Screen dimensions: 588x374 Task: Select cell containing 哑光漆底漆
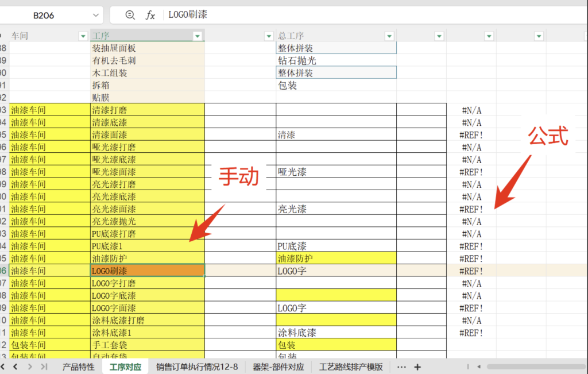pos(148,160)
